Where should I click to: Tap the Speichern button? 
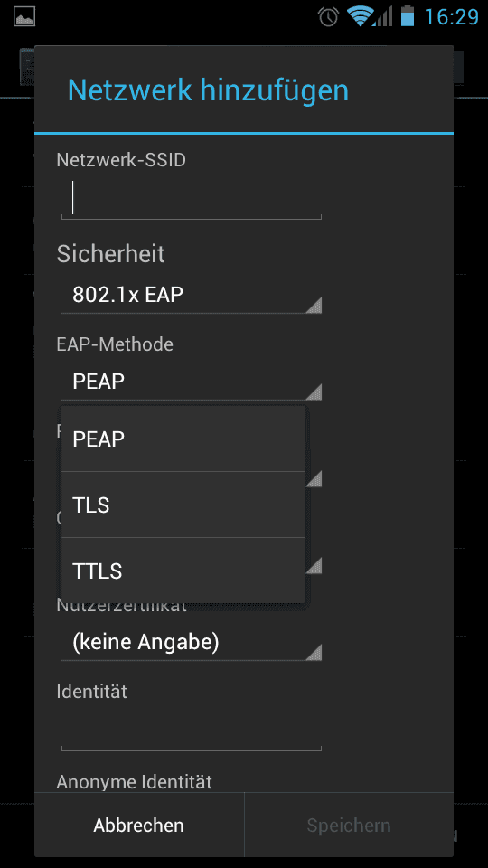pos(349,826)
